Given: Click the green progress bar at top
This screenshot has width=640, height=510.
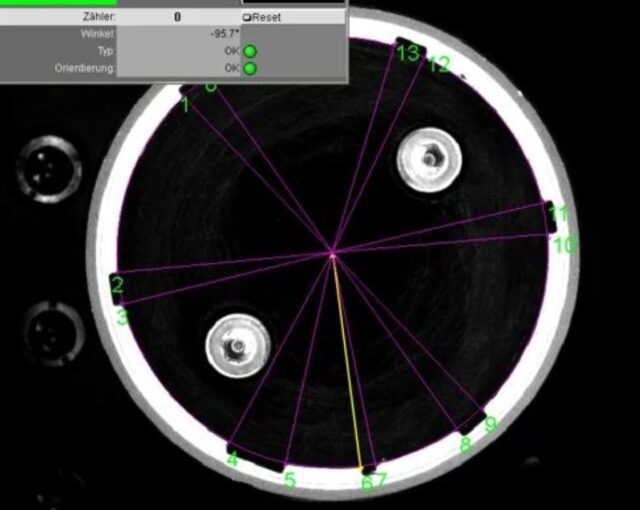Looking at the screenshot, I should click(x=59, y=2).
